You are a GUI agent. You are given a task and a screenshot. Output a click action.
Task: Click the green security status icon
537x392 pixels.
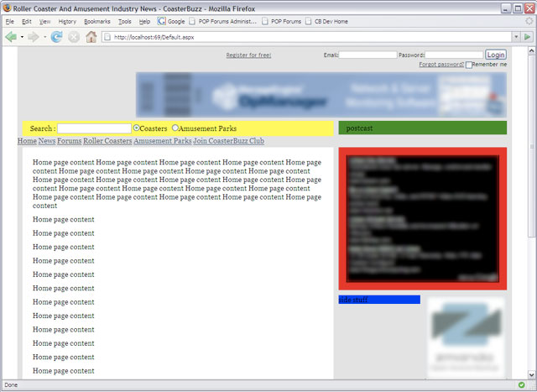point(521,384)
